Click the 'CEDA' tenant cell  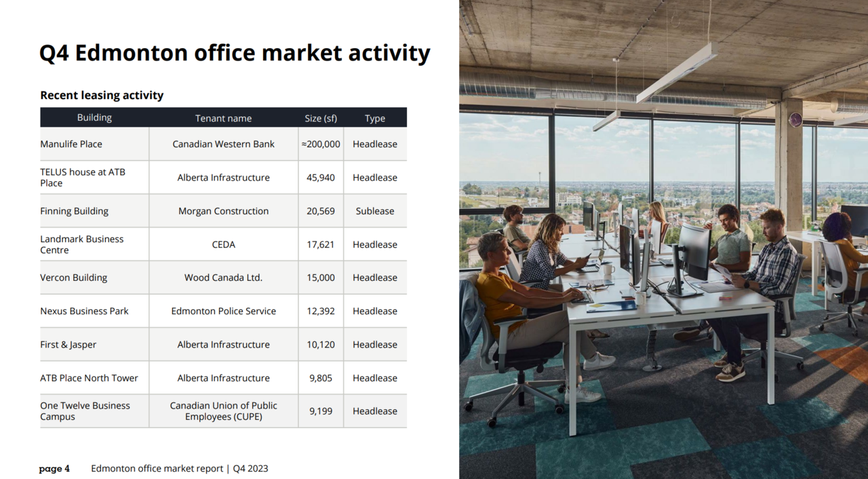[x=223, y=244]
